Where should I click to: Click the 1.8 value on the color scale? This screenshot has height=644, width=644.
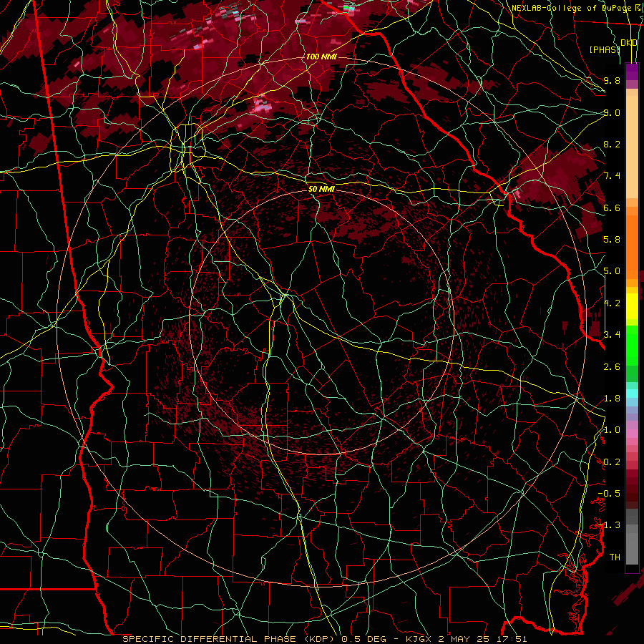pos(612,399)
